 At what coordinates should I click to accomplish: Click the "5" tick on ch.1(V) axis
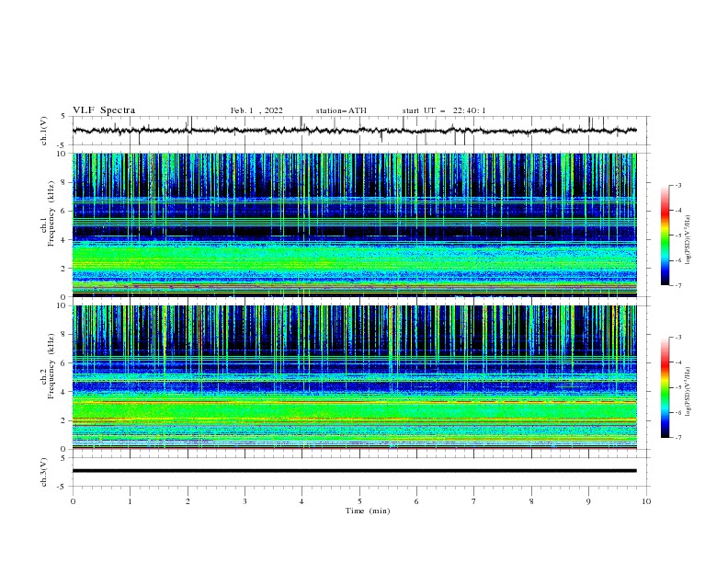click(63, 116)
